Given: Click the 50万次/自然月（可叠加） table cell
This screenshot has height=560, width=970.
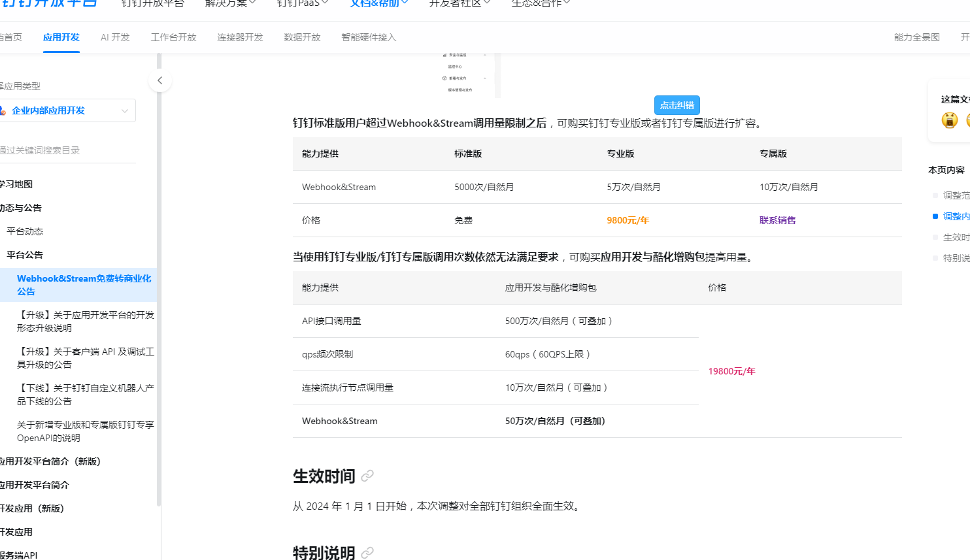Looking at the screenshot, I should [x=556, y=421].
